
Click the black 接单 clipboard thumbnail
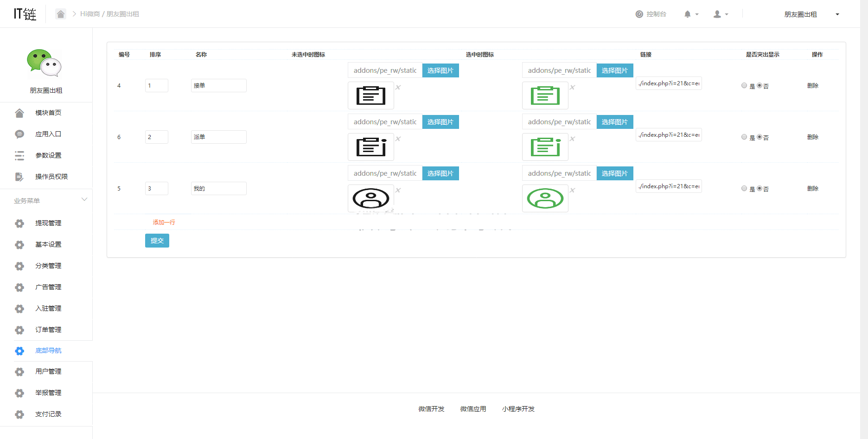click(x=371, y=95)
